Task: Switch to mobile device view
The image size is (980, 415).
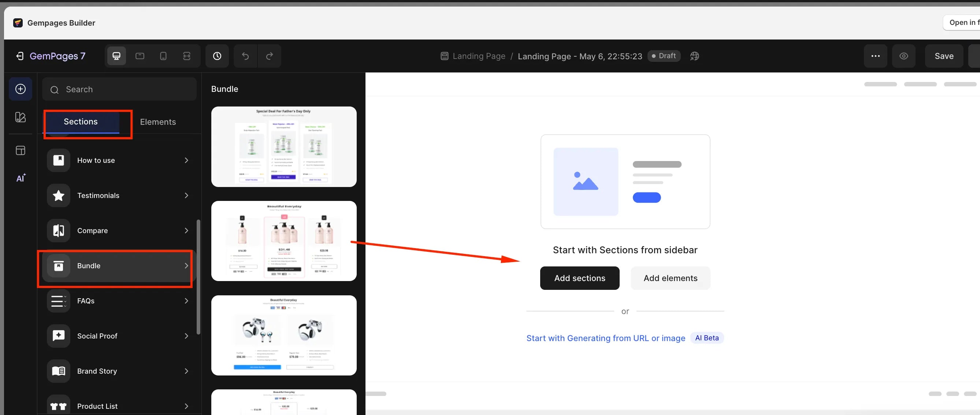Action: point(163,56)
